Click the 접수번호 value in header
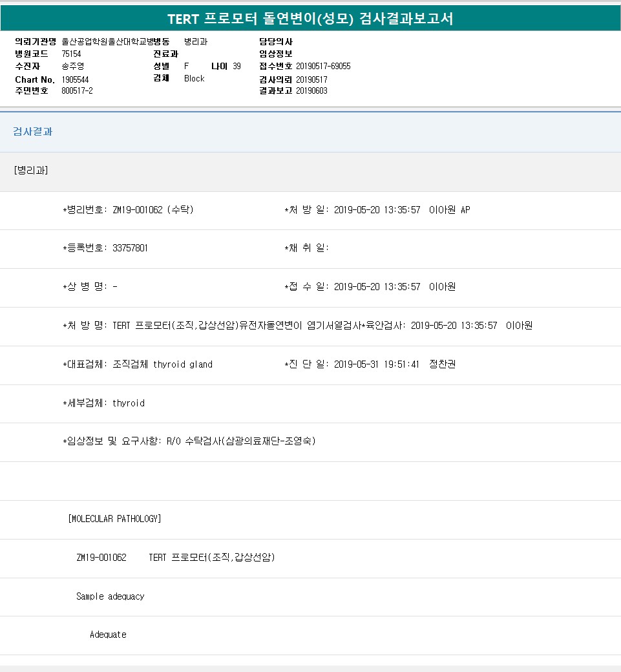This screenshot has width=621, height=672. 323,67
